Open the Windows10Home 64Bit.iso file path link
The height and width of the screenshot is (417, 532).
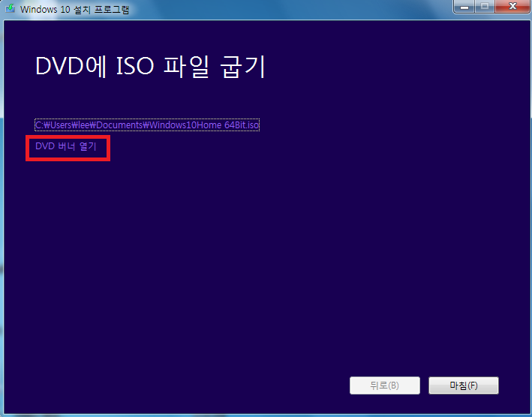[147, 125]
